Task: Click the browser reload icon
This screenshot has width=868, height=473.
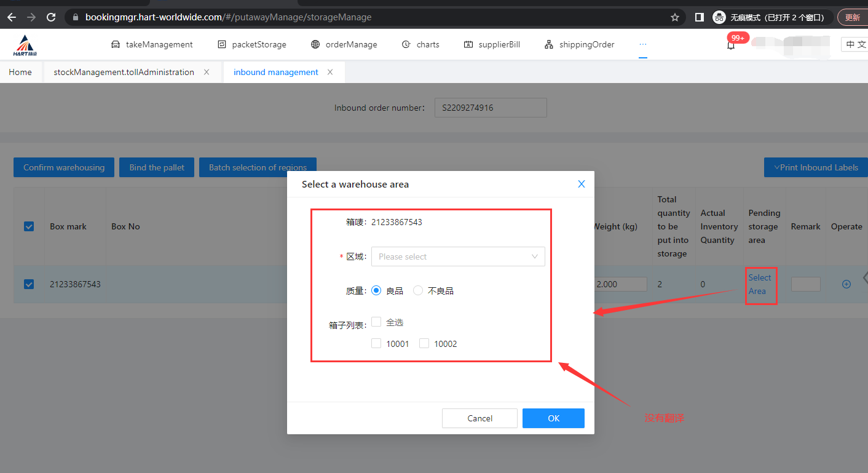Action: (x=51, y=17)
